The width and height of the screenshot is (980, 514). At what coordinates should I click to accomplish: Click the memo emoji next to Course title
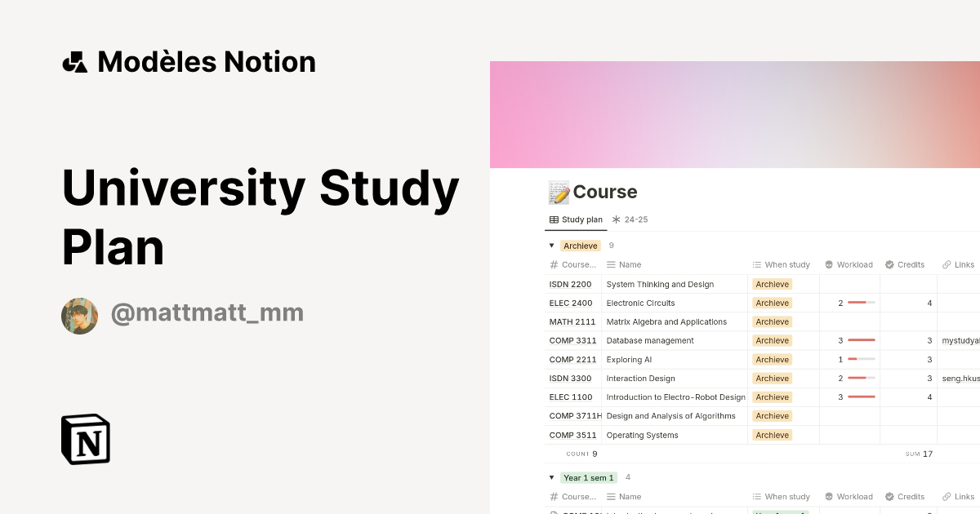[x=558, y=191]
